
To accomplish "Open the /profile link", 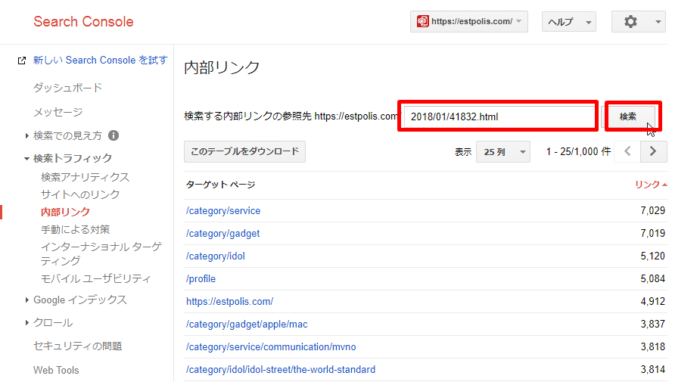I will click(x=201, y=279).
